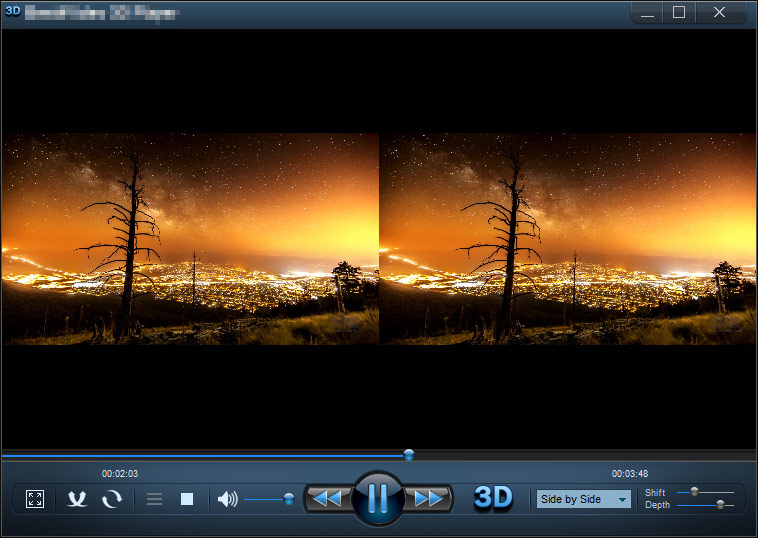
Task: Click the total duration 00:03:48
Action: (630, 474)
